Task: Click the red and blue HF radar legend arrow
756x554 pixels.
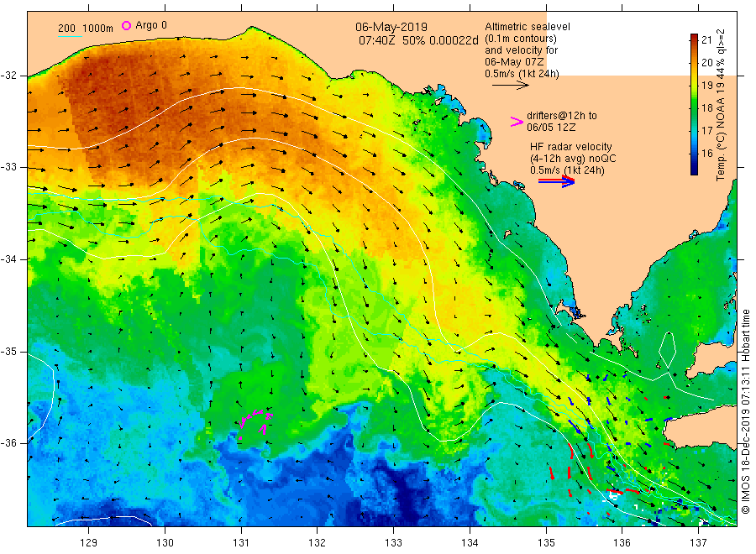Action: click(556, 181)
